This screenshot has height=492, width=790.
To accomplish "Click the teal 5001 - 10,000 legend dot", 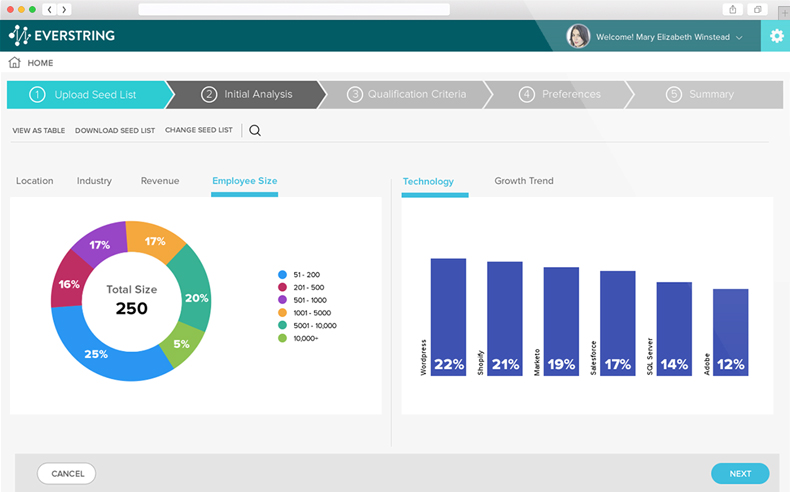I will (282, 325).
